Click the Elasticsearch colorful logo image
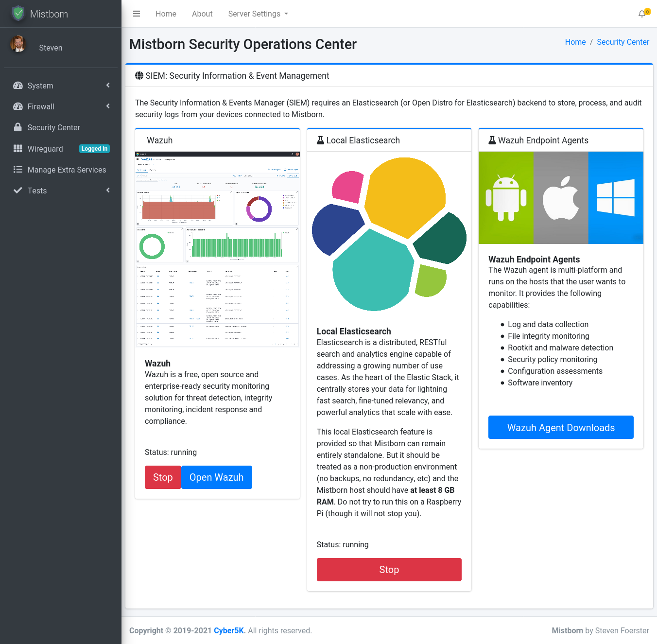The width and height of the screenshot is (657, 644). pyautogui.click(x=389, y=234)
